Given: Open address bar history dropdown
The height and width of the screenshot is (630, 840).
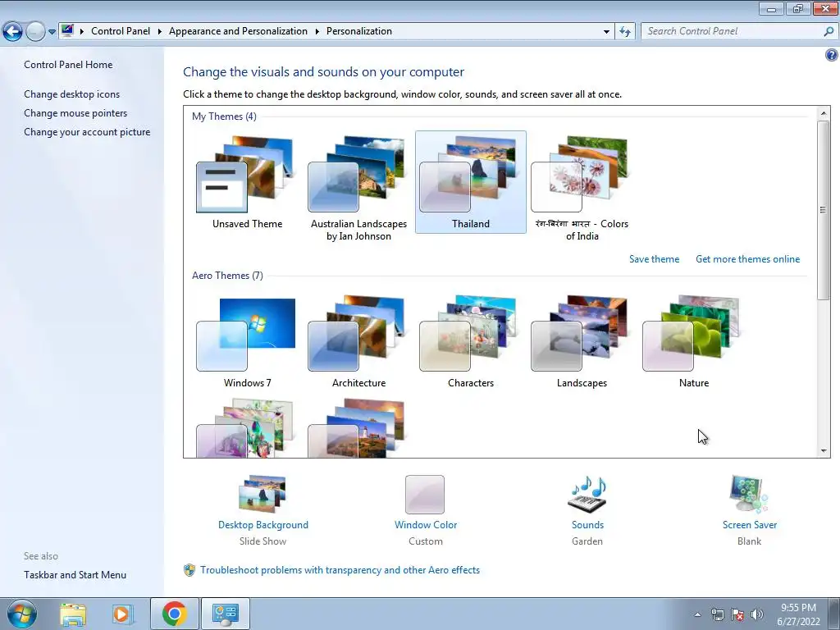Looking at the screenshot, I should coord(606,32).
